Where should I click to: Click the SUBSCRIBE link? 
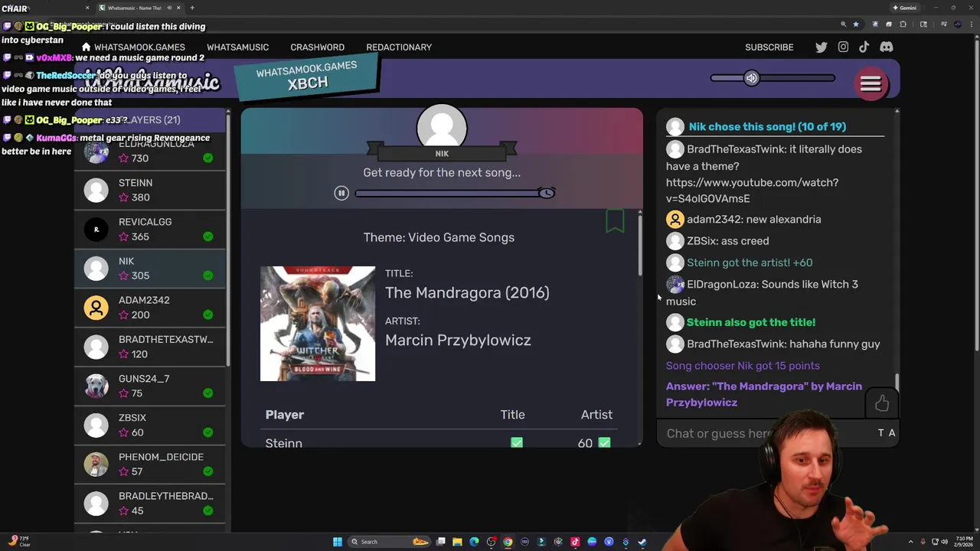pos(769,47)
